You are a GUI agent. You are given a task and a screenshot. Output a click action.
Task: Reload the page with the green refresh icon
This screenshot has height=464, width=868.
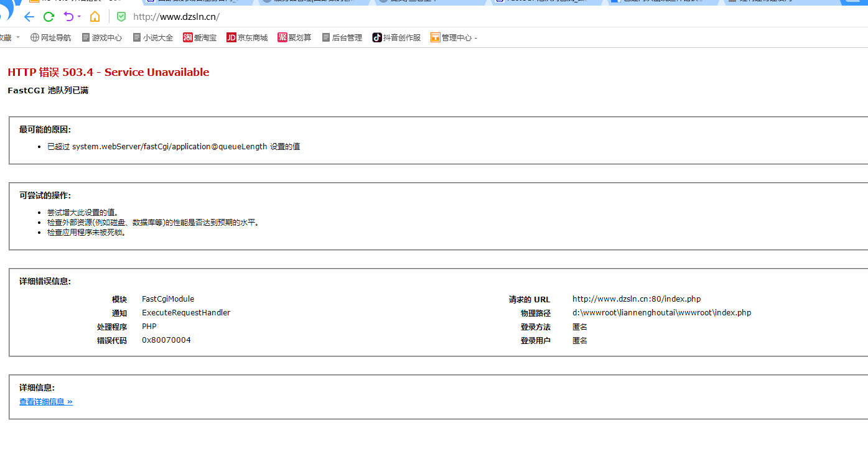[x=49, y=17]
